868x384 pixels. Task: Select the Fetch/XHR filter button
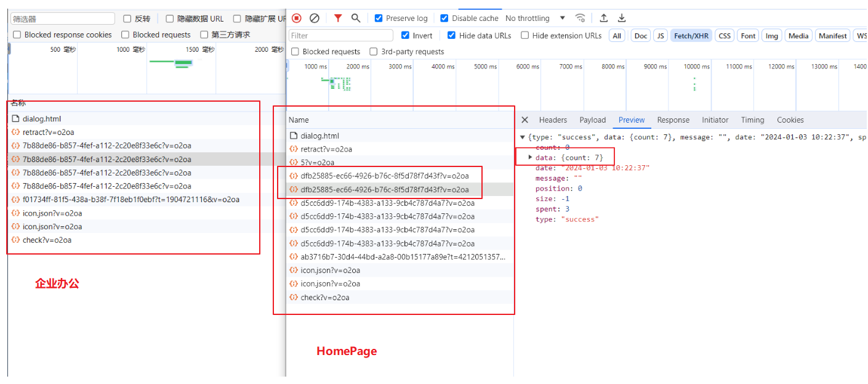click(691, 36)
